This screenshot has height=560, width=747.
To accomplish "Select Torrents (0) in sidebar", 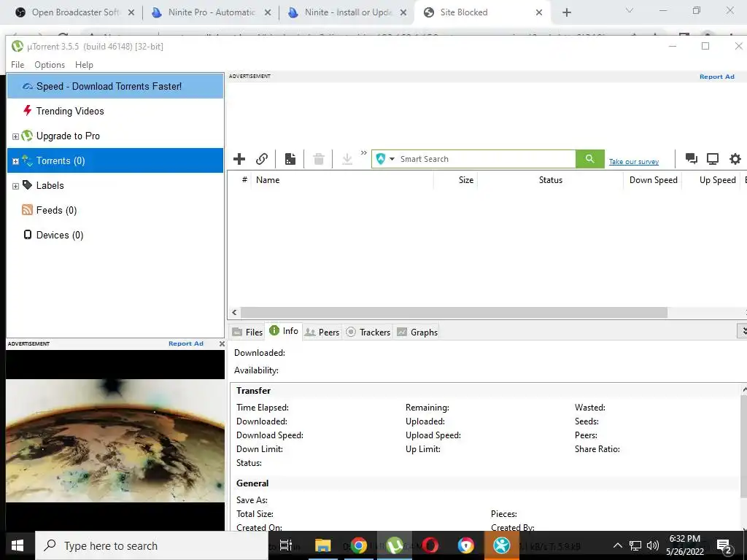I will click(x=115, y=160).
